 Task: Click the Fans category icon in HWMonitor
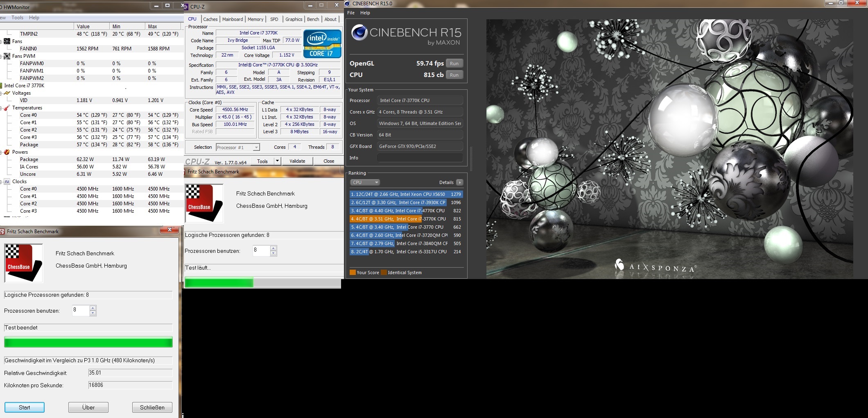coord(7,41)
